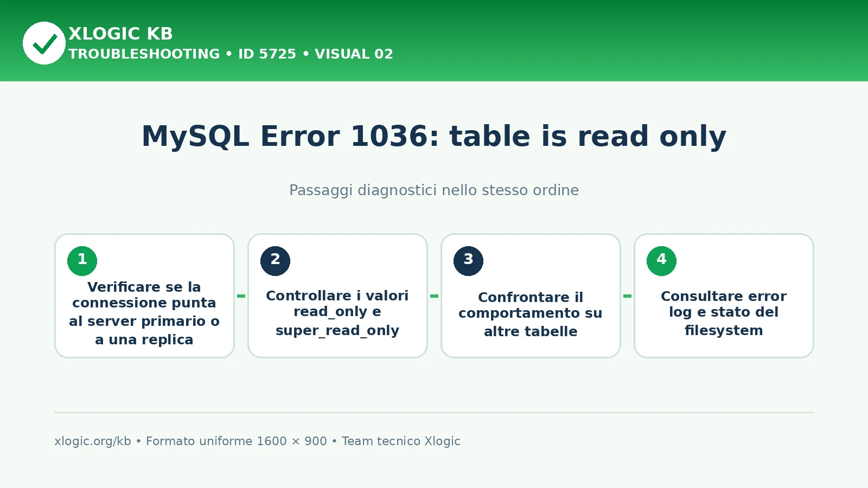Select the XLOGIC KB header title
Screen dimensions: 868x488
pos(120,34)
